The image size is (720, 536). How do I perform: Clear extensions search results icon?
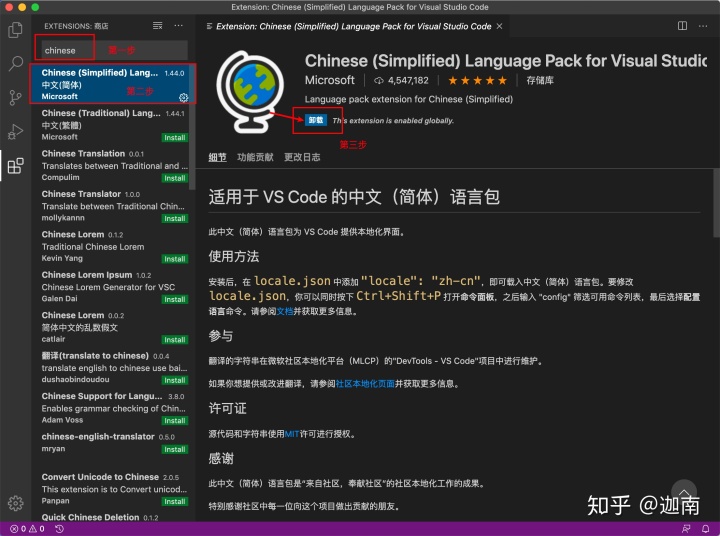pyautogui.click(x=158, y=26)
